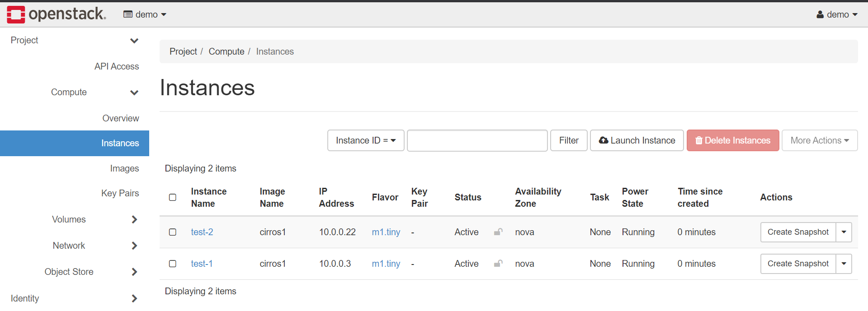The width and height of the screenshot is (868, 311).
Task: Open the More Actions dropdown
Action: (820, 140)
